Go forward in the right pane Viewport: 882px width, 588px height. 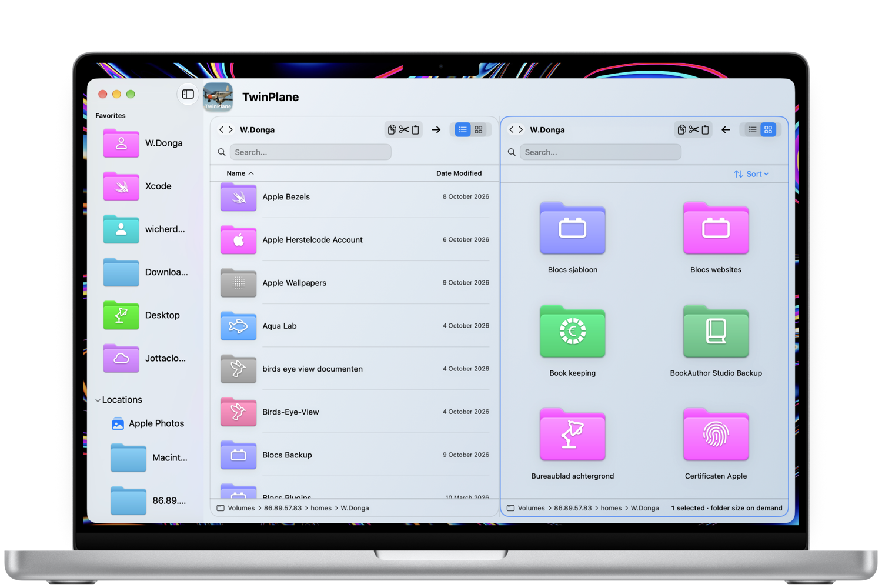(x=520, y=130)
